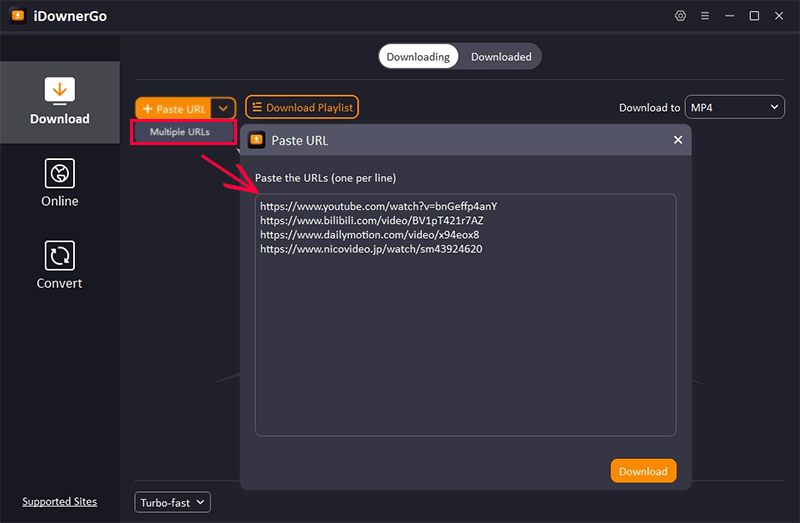This screenshot has height=523, width=800.
Task: Click the Paste URL button
Action: (x=174, y=108)
